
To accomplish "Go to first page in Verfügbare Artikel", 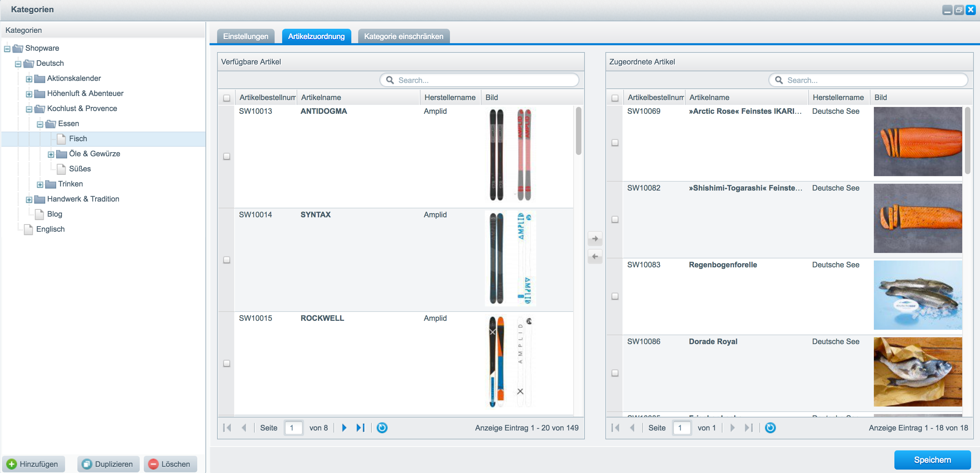I will (x=227, y=428).
